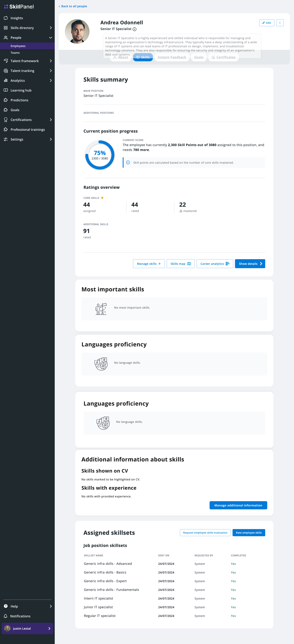Expand the Skills directory submenu
Viewport: 294px width, 644px height.
point(51,28)
